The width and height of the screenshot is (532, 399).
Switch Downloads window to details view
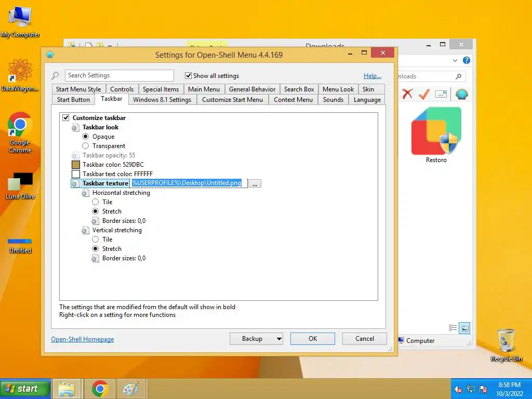pos(453,328)
